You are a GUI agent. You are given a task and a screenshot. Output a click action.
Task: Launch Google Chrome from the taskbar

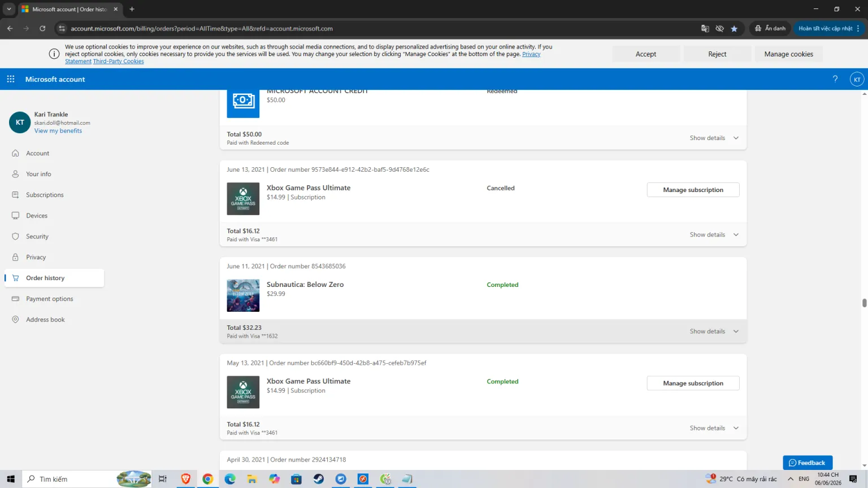(208, 479)
